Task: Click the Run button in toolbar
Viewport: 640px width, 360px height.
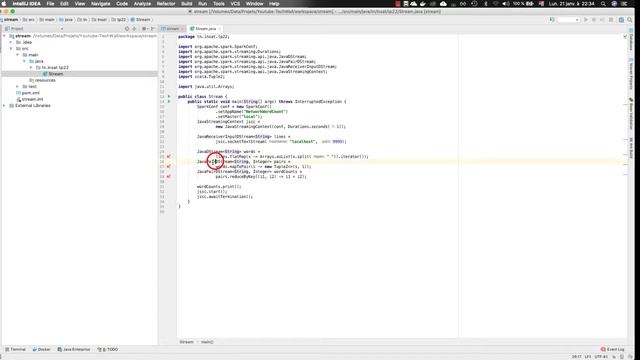Action: [586, 20]
